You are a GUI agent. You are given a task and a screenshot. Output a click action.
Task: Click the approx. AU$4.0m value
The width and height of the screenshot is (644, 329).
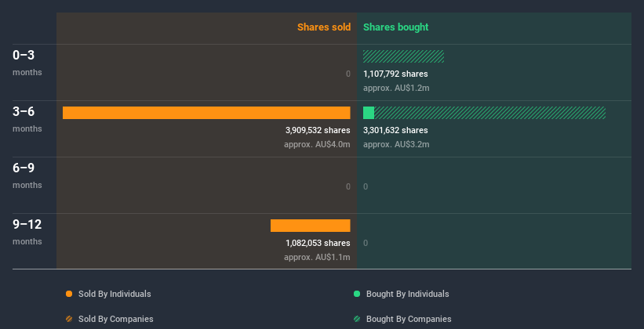[x=317, y=144]
